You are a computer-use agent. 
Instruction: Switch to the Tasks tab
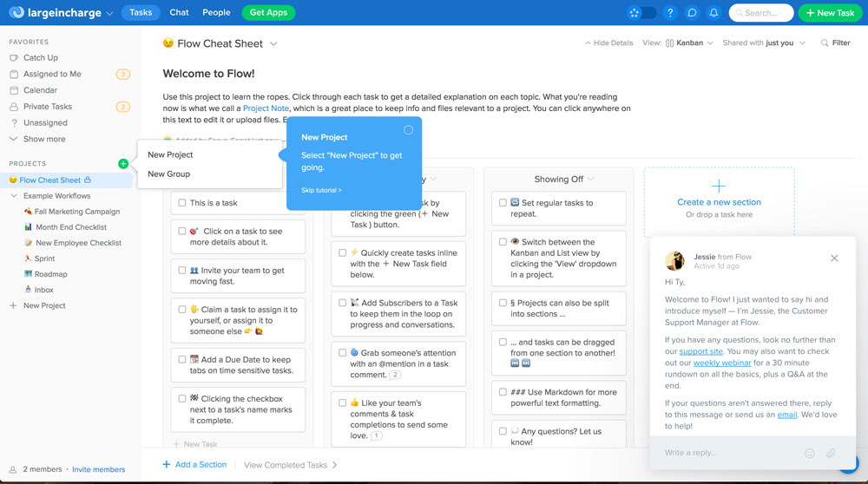tap(141, 13)
